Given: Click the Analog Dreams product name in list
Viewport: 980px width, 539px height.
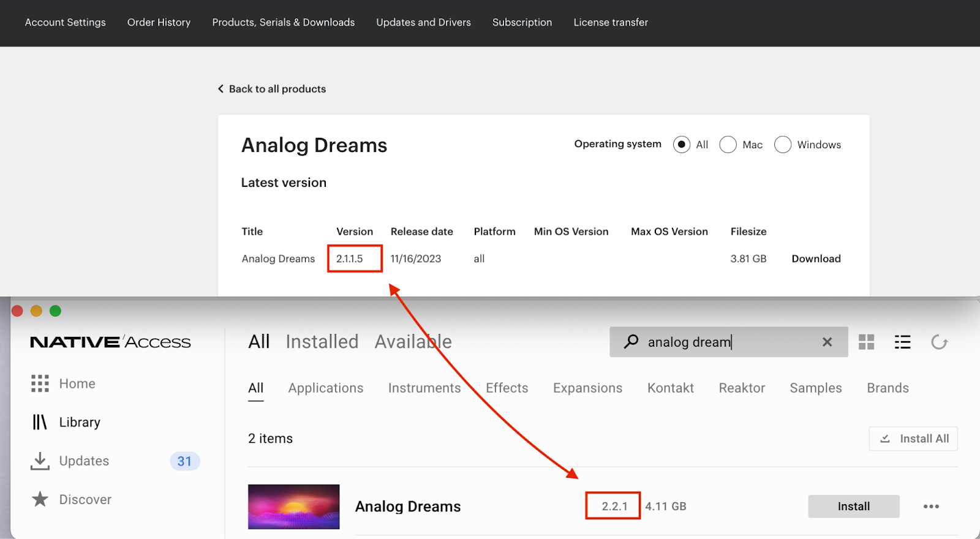Looking at the screenshot, I should pyautogui.click(x=408, y=507).
